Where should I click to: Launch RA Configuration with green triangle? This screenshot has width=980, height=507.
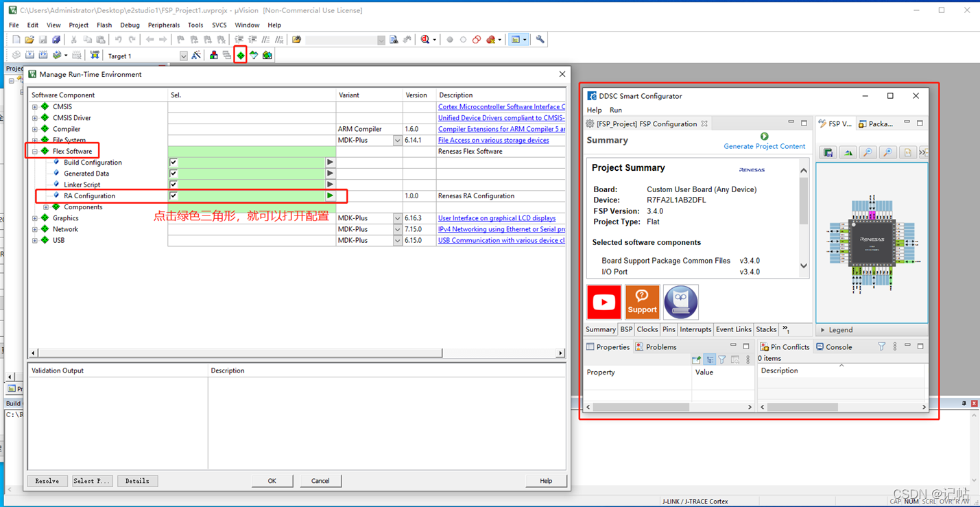click(x=330, y=196)
